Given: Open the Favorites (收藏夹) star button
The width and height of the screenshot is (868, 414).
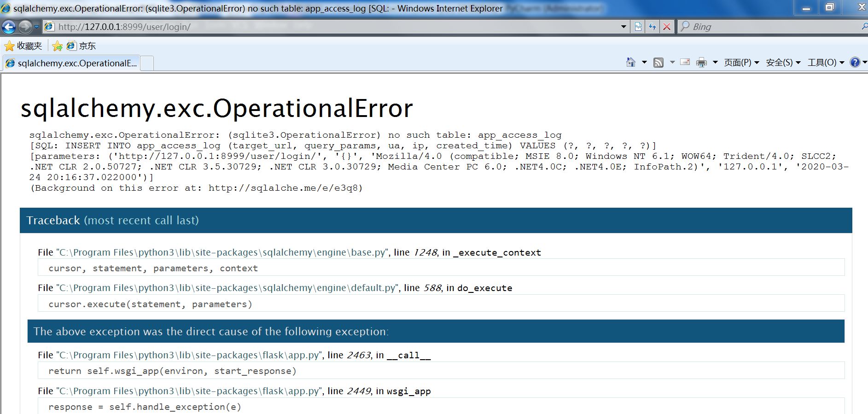Looking at the screenshot, I should click(x=23, y=46).
